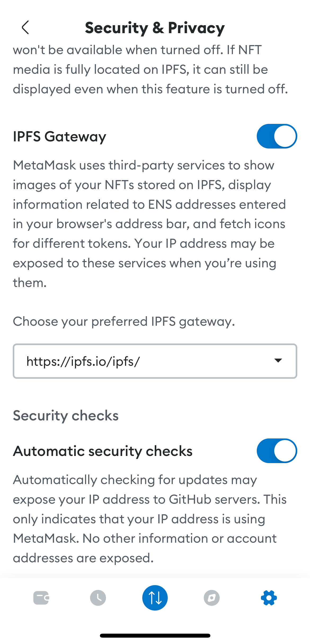
Task: Select the Settings gear icon
Action: [x=269, y=598]
